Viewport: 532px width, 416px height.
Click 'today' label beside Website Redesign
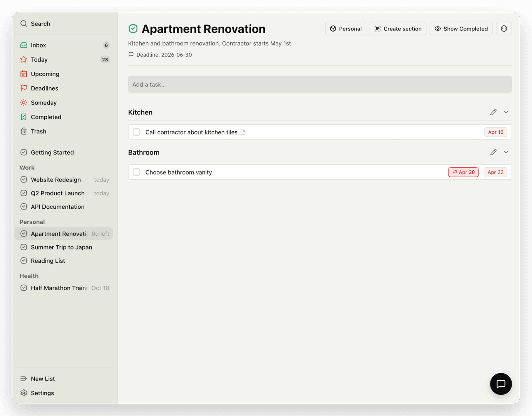pyautogui.click(x=102, y=179)
